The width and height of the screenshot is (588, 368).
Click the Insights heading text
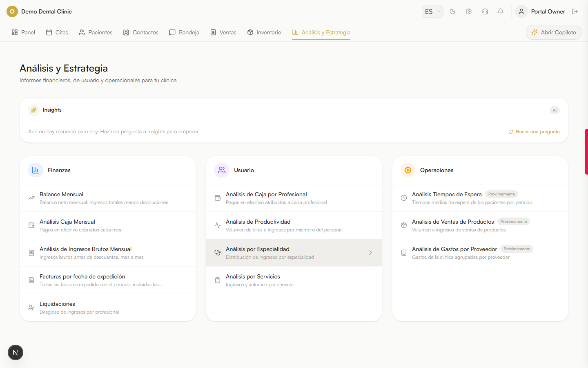click(52, 110)
